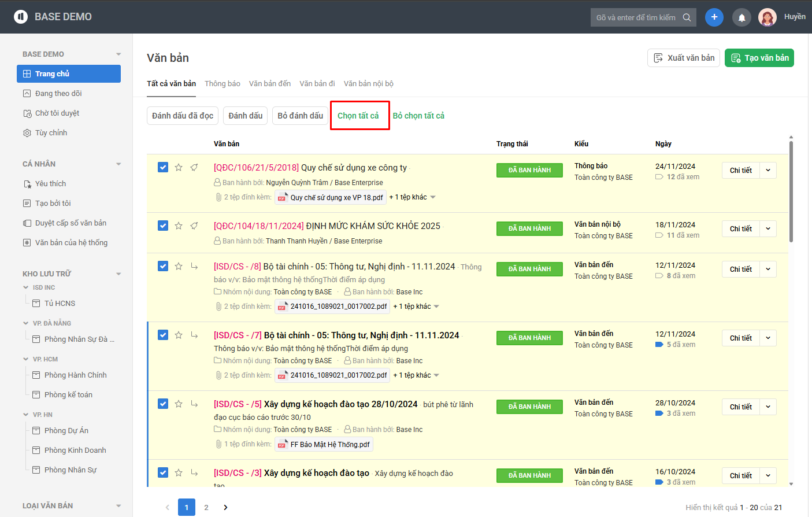Uncheck the ĐỊNH MỨC KHÁM SỨC KHỎE row checkbox
The width and height of the screenshot is (812, 517).
163,226
